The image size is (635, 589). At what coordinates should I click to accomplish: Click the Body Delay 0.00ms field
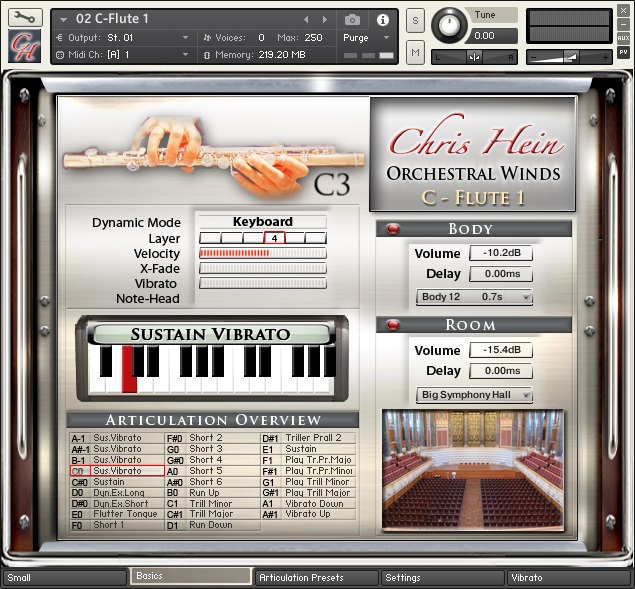coord(501,273)
